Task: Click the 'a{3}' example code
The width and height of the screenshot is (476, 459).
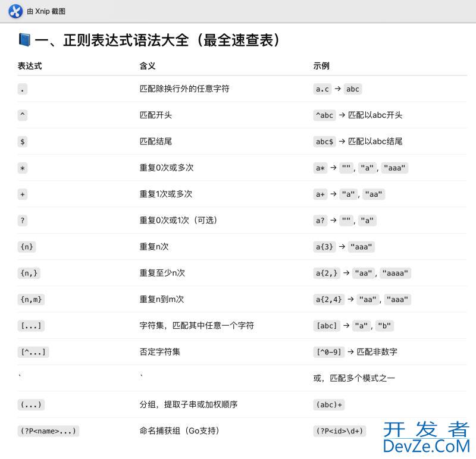Action: [324, 247]
